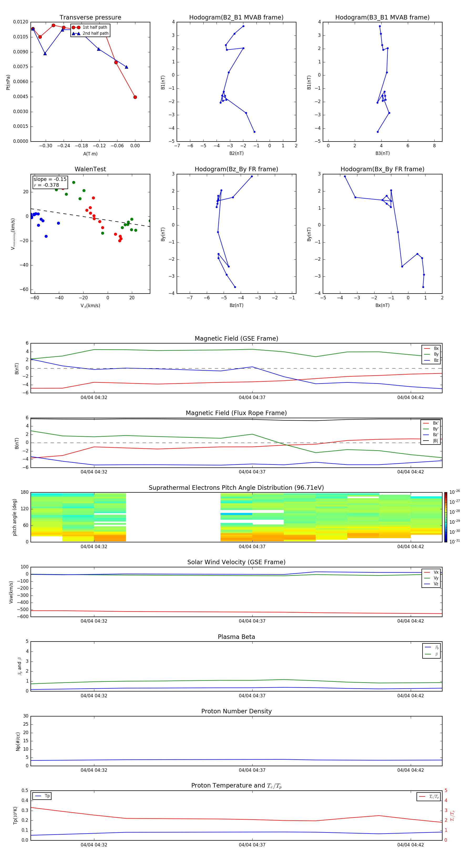Click the 'Hodogram(B2_B1 MVAB frame)' title
473x868 pixels.
(236, 17)
